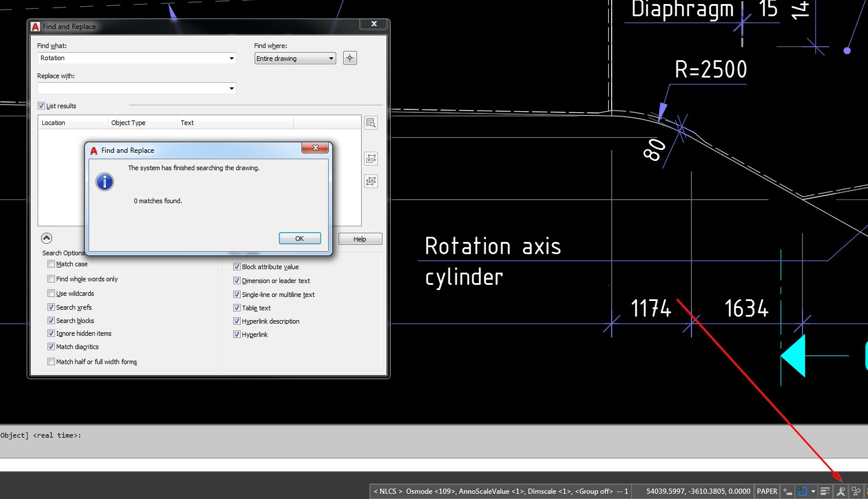Click inside the Replace with text field
Screen dimensions: 868x499
pyautogui.click(x=133, y=88)
